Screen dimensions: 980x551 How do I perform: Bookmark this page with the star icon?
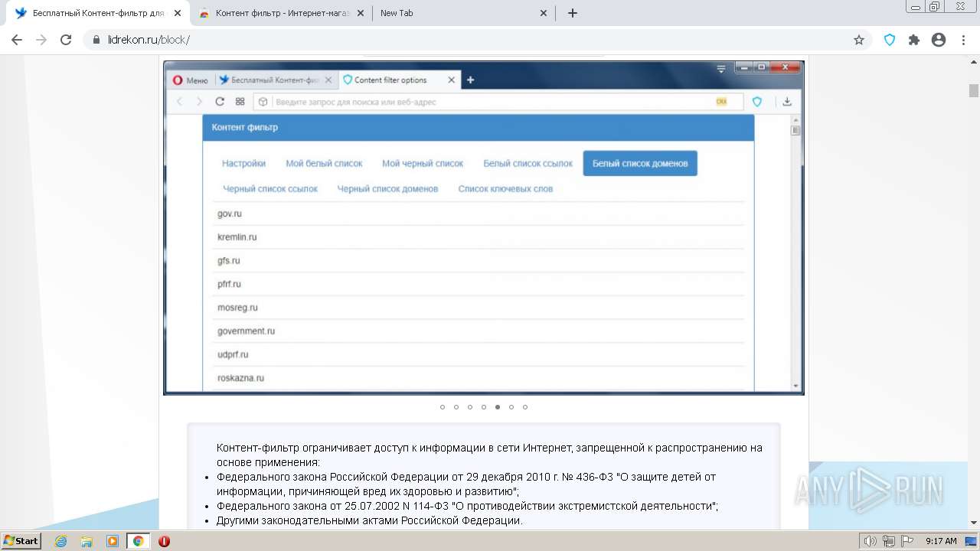click(x=859, y=40)
